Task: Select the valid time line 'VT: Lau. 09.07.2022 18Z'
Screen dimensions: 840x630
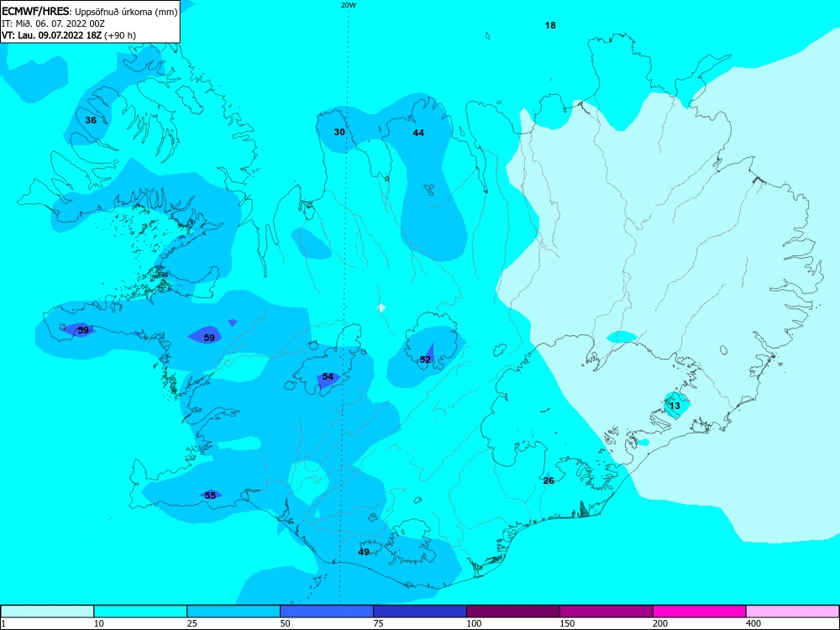Action: [x=52, y=35]
